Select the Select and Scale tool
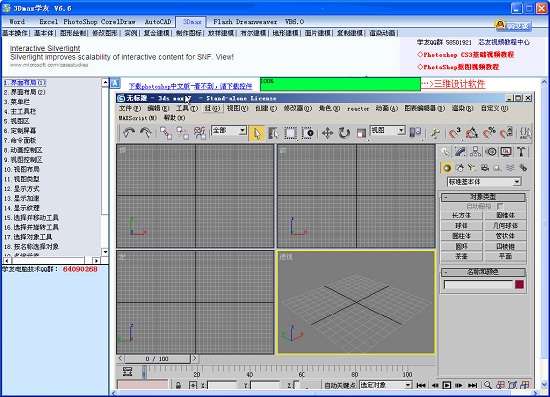 pyautogui.click(x=361, y=133)
